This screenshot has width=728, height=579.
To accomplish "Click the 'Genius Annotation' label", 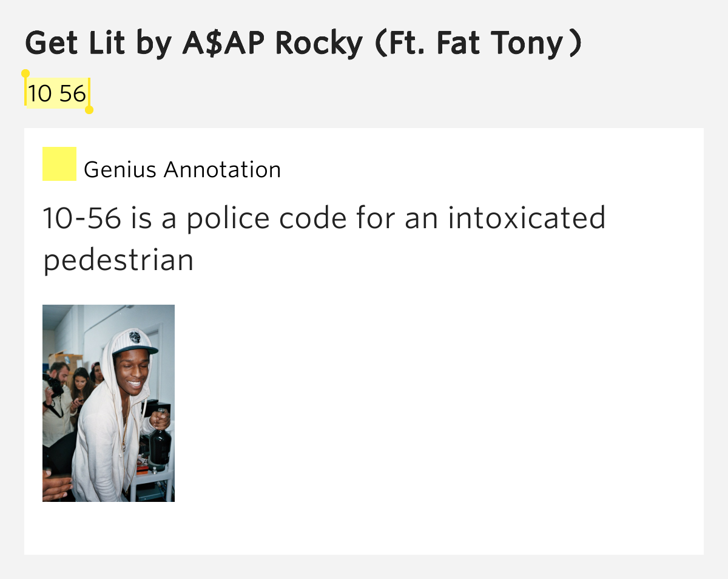I will coord(183,169).
